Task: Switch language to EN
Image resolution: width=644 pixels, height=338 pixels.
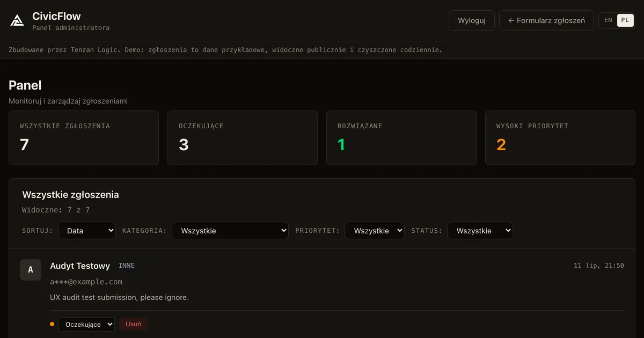Action: [x=608, y=20]
